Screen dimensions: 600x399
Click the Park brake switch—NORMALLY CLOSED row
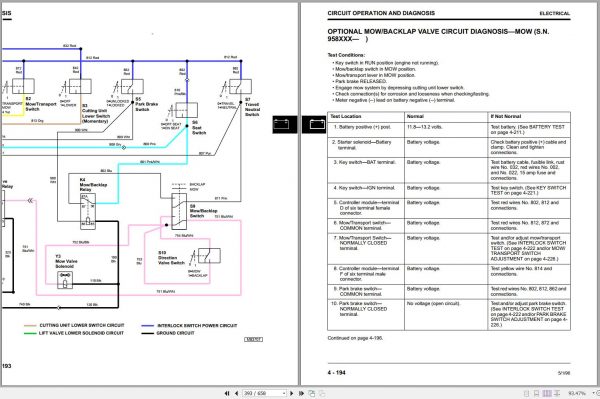449,314
